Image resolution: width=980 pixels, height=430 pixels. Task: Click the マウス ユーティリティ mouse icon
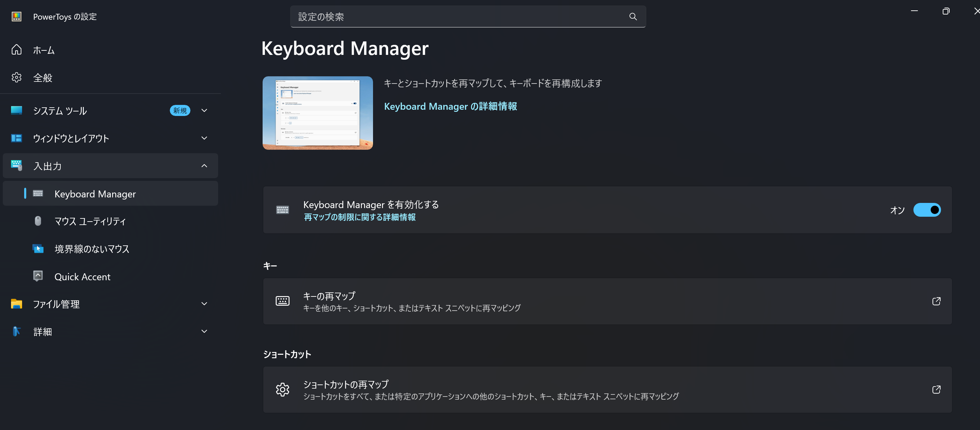tap(38, 221)
